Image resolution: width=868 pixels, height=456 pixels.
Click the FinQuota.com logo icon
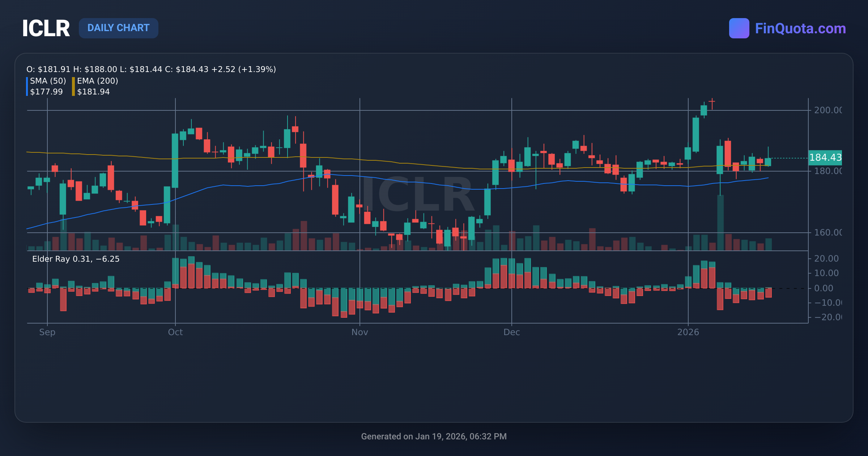tap(740, 27)
